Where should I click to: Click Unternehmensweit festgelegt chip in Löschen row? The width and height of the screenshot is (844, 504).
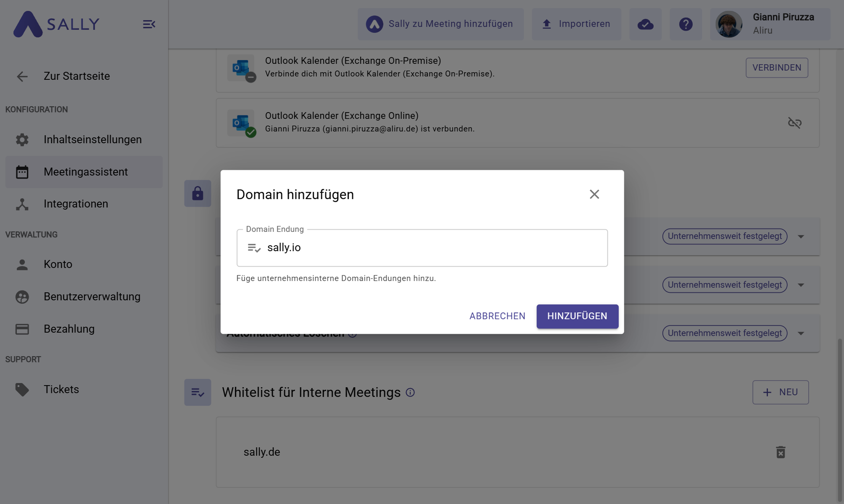[725, 333]
